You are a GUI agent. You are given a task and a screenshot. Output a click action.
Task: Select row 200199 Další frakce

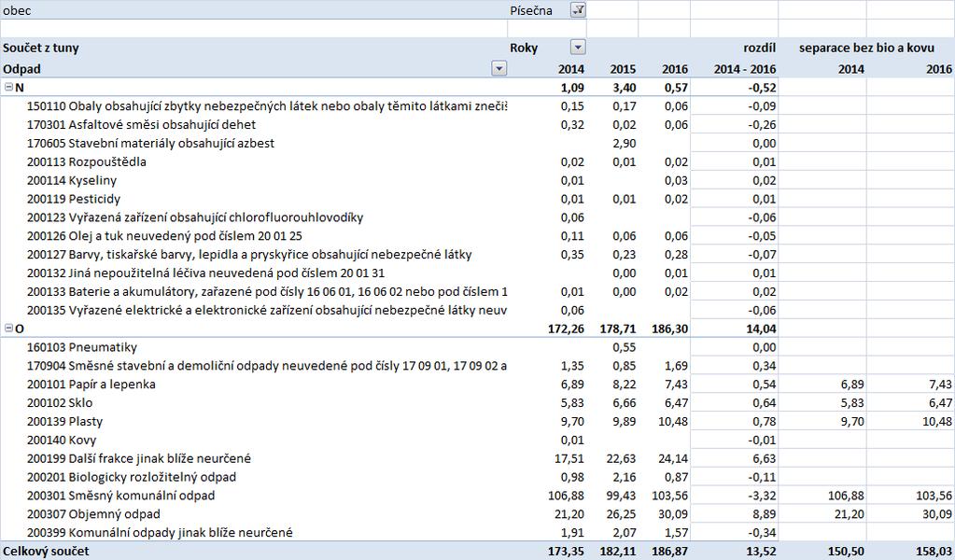[139, 458]
